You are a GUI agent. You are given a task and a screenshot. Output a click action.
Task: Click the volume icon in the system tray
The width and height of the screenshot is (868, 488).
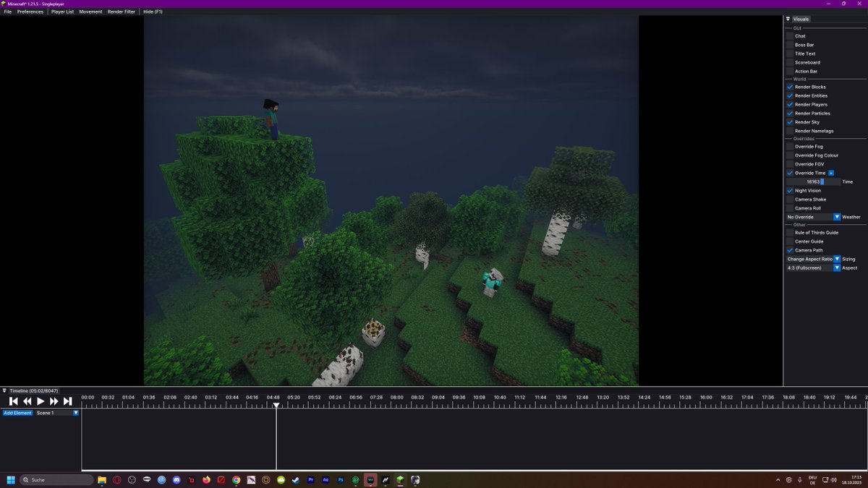pyautogui.click(x=834, y=479)
